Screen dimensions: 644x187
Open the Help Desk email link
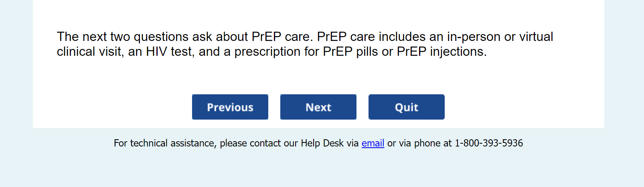tap(373, 143)
